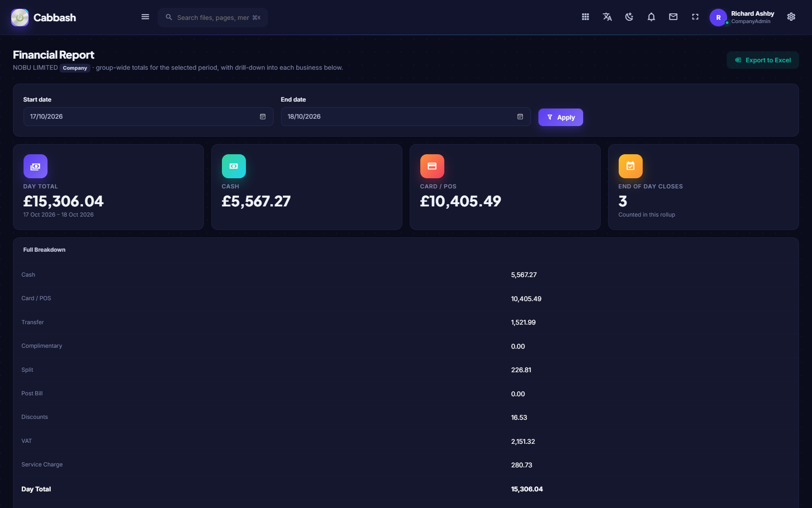The image size is (812, 508).
Task: Open the language translation menu
Action: [x=607, y=17]
